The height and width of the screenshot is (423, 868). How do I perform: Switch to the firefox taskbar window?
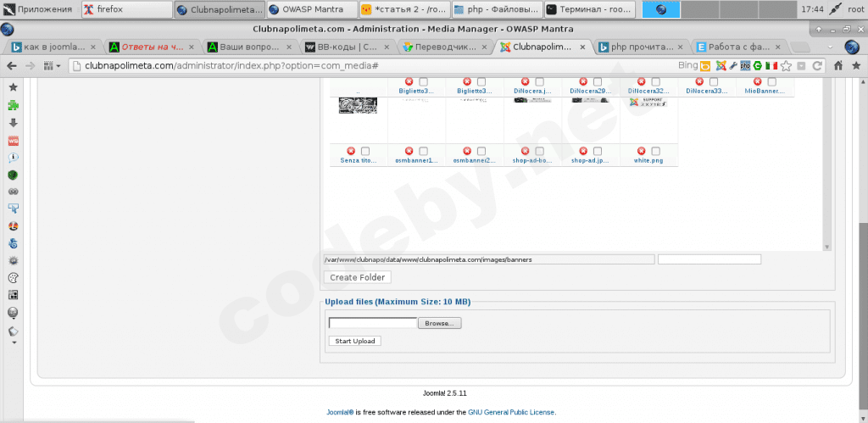tap(127, 9)
